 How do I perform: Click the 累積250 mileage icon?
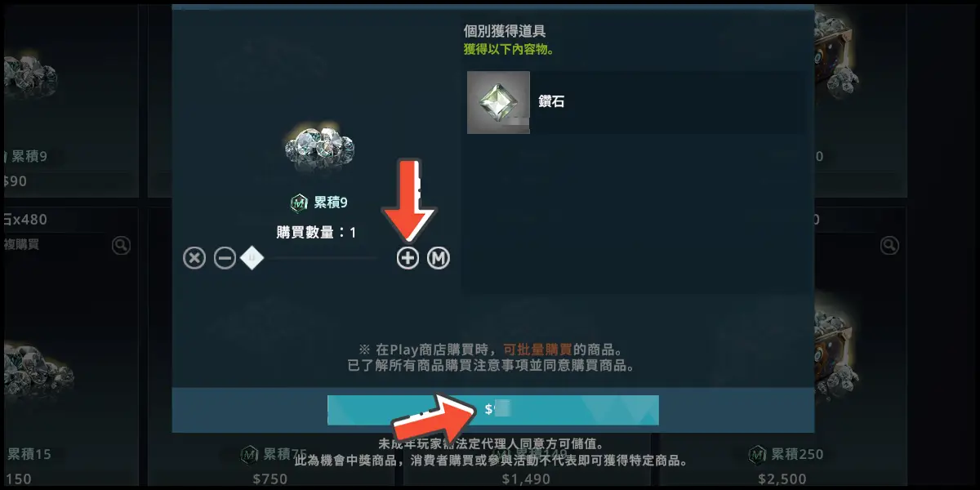pyautogui.click(x=757, y=454)
